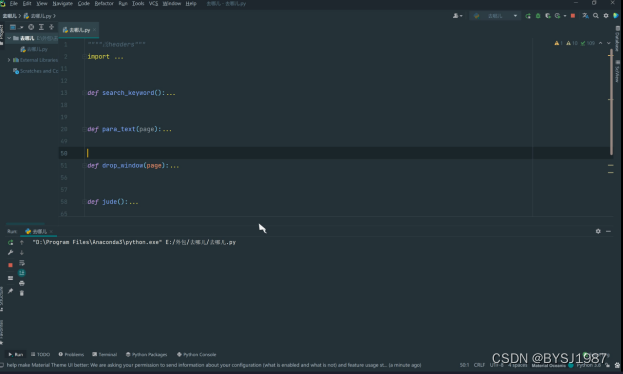Click the Run tool window button
Viewport: 623px width, 374px height.
(16, 355)
